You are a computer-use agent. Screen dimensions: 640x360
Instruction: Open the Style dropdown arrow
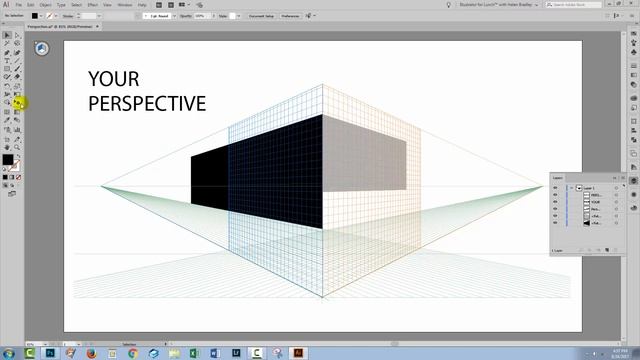[239, 16]
